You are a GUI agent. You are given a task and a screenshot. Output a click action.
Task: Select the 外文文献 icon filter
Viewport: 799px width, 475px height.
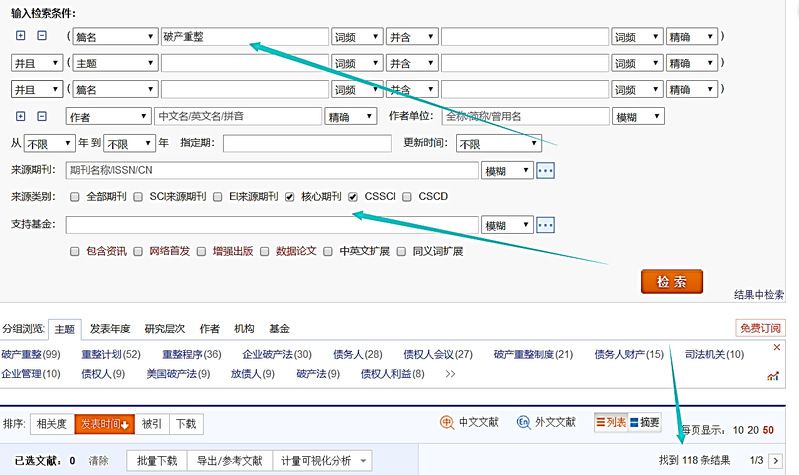546,422
